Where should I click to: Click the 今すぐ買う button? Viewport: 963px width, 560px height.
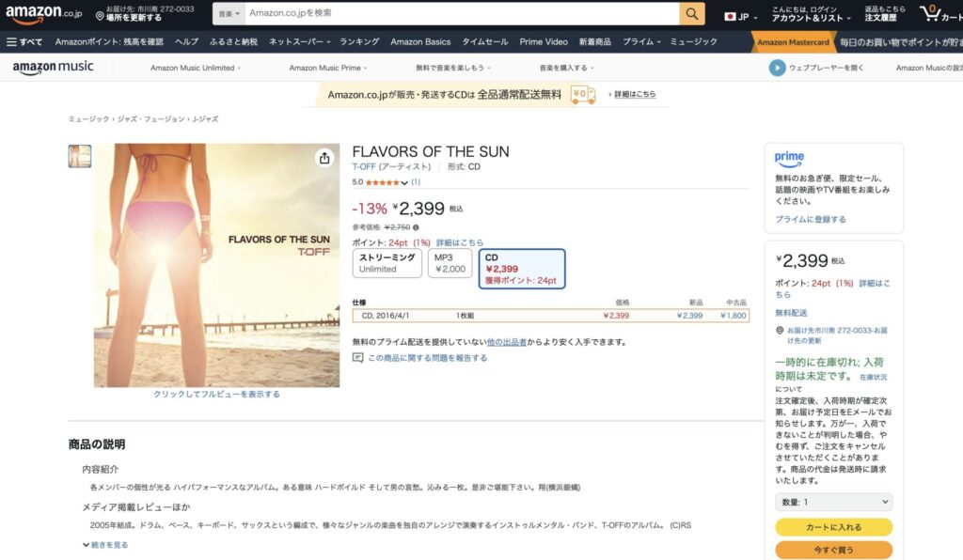point(833,550)
